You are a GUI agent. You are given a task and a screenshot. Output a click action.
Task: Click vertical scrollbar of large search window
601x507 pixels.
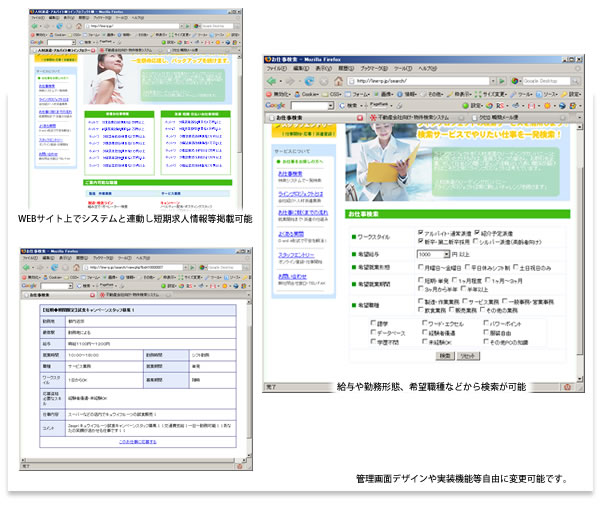[580, 253]
